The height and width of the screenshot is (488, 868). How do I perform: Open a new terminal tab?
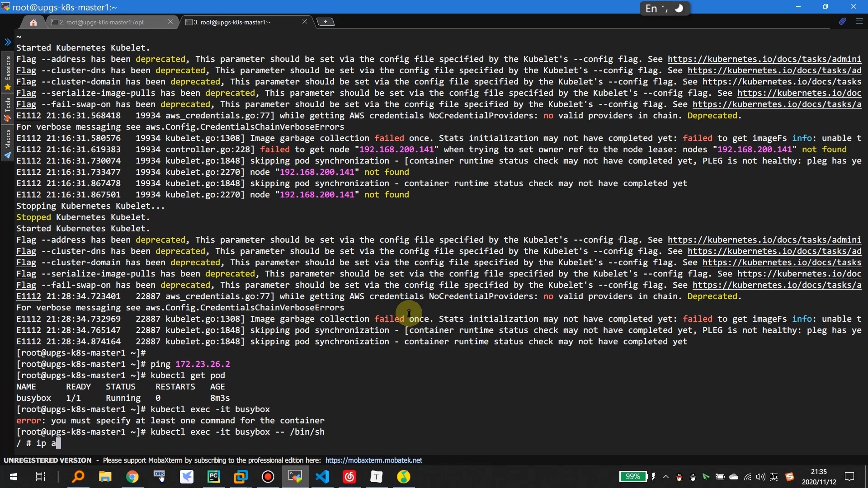(325, 22)
